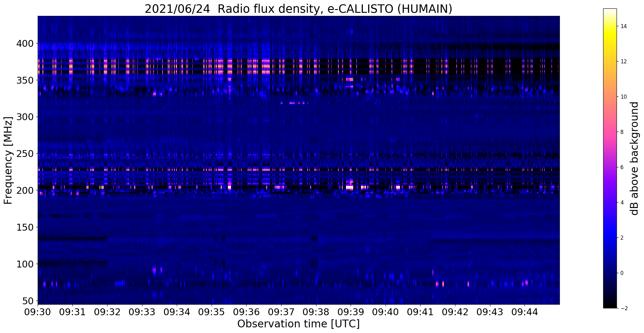
Task: Click the pink spot at 09:39 near 350 MHz
Action: [x=349, y=80]
